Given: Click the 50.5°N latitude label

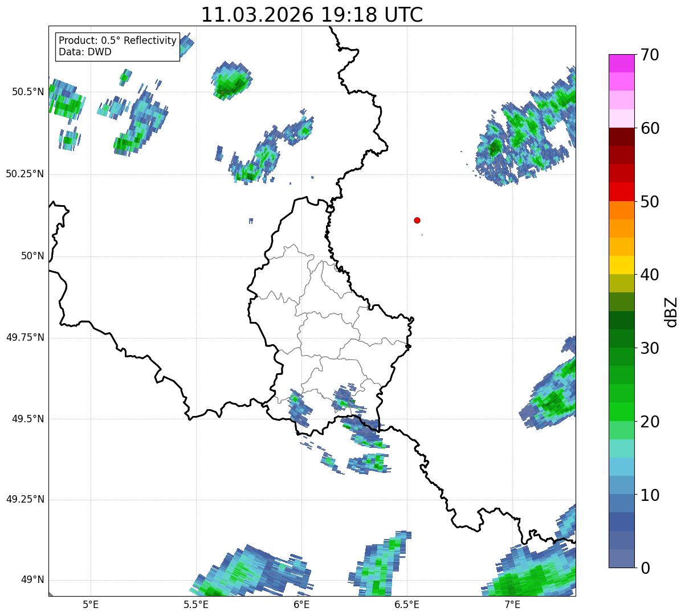Looking at the screenshot, I should (x=27, y=92).
